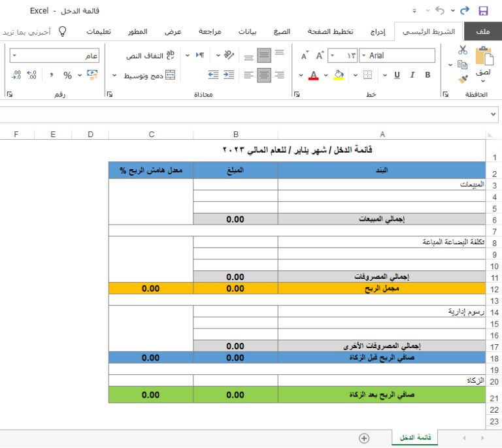Screen dimensions: 502x448
Task: Click the إجمالي المبيعات cell
Action: 382,219
